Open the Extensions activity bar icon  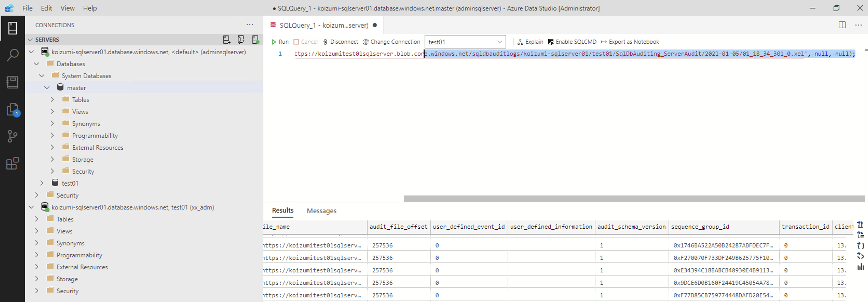click(12, 164)
